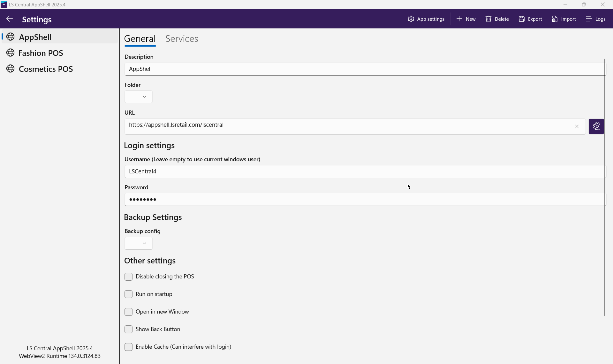The width and height of the screenshot is (613, 364).
Task: Select the General tab
Action: 140,39
